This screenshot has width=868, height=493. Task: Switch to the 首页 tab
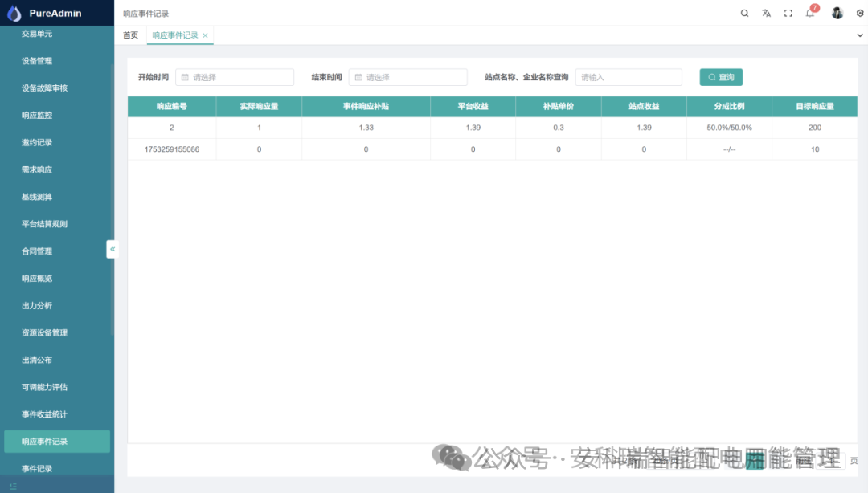(130, 35)
